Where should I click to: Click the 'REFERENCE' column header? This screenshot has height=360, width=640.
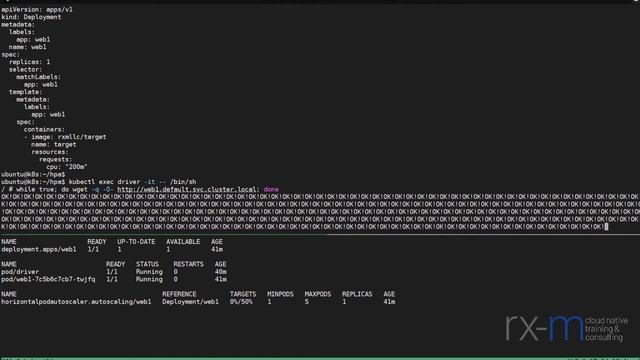click(x=179, y=294)
